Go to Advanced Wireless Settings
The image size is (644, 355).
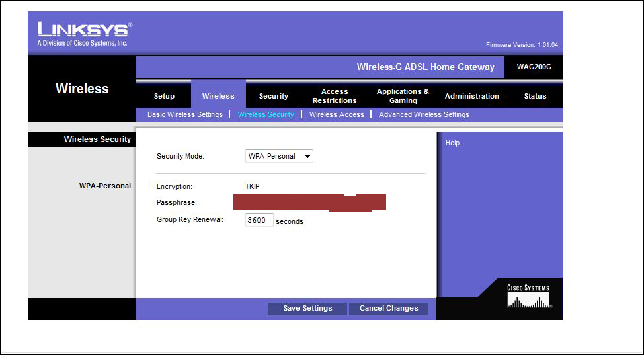click(424, 114)
